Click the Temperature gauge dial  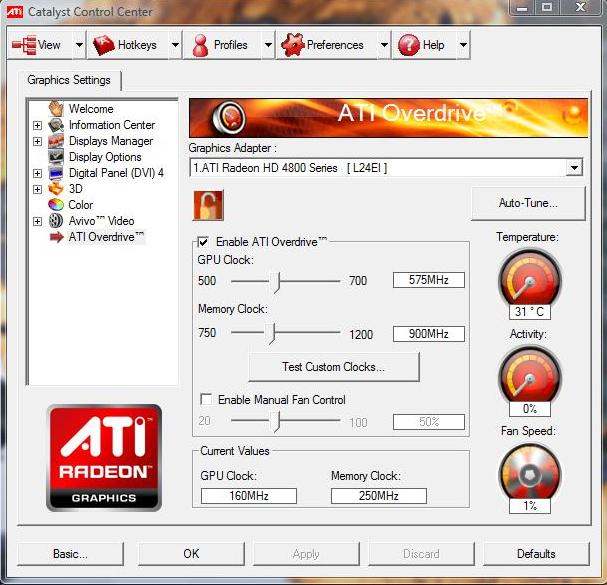pyautogui.click(x=529, y=278)
